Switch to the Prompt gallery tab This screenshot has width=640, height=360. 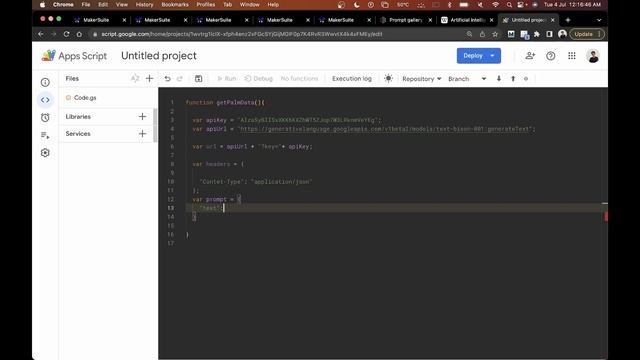point(406,20)
